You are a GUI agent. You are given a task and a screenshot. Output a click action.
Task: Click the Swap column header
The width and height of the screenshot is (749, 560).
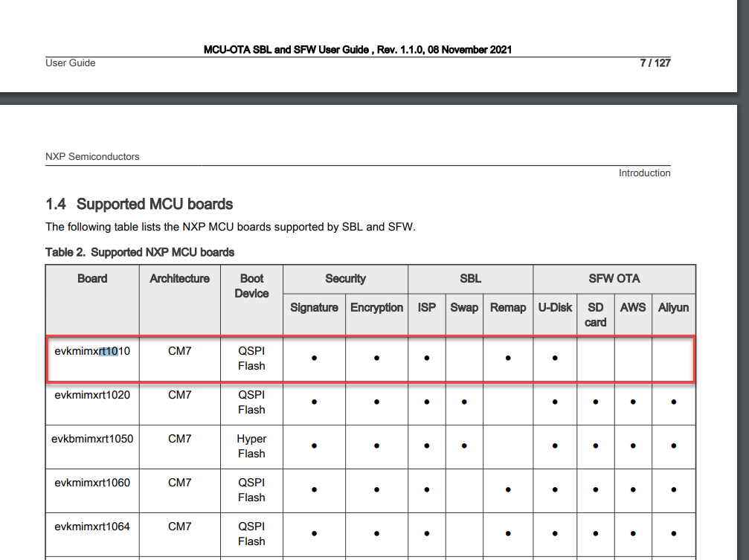pos(463,307)
